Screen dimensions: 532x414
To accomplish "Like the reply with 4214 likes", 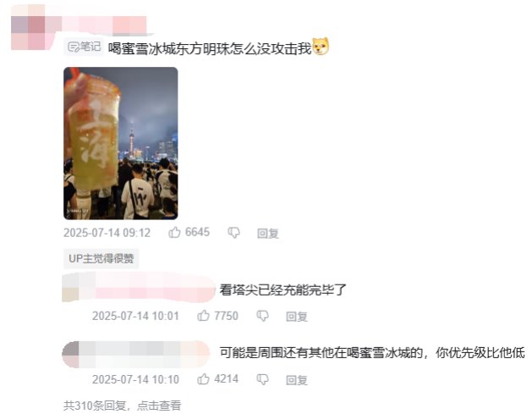I will (x=203, y=379).
